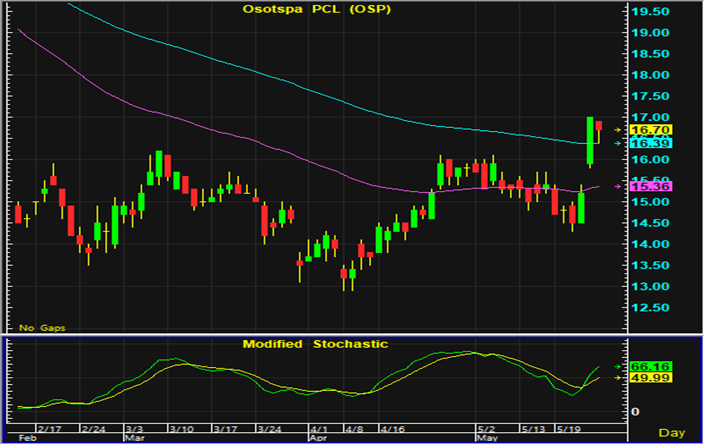Click the green 66.16 stochastic value label
Viewport: 705px width, 445px height.
[651, 367]
